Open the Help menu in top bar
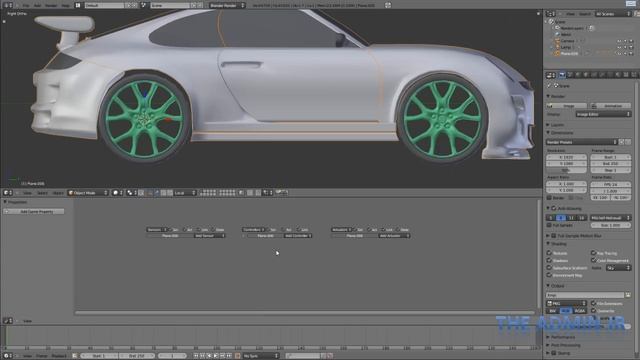 [65, 5]
